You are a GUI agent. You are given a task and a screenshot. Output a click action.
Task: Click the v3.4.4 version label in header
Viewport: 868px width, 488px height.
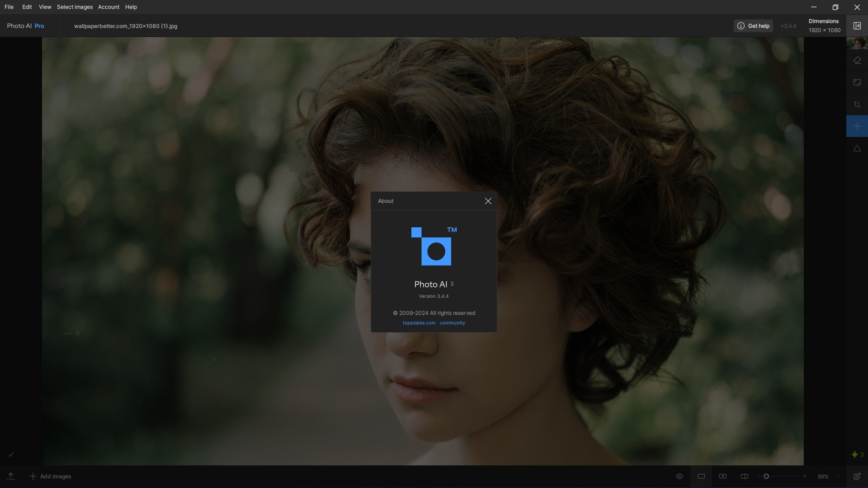click(789, 26)
